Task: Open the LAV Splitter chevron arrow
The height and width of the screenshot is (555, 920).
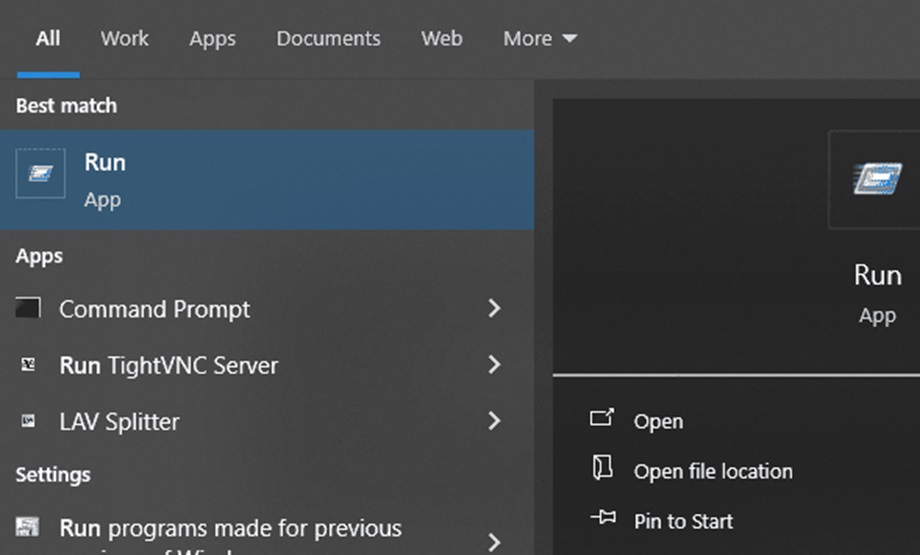Action: pyautogui.click(x=494, y=421)
